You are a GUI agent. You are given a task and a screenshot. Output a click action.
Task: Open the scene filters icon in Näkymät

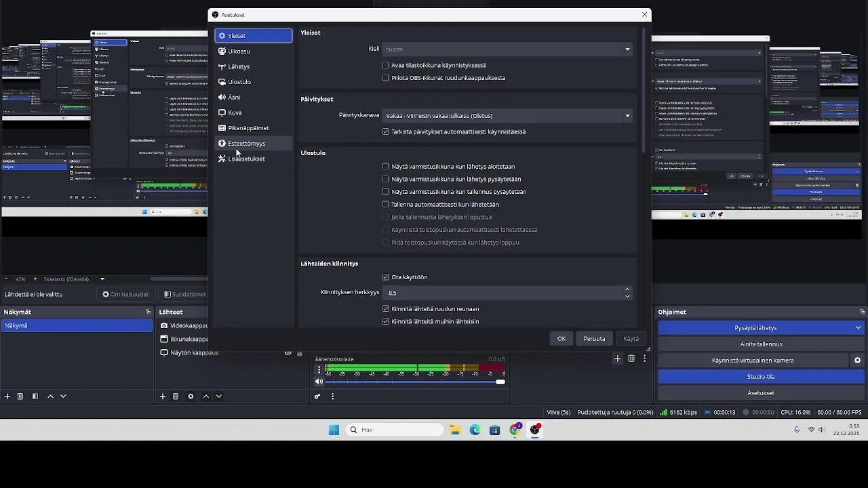point(35,396)
